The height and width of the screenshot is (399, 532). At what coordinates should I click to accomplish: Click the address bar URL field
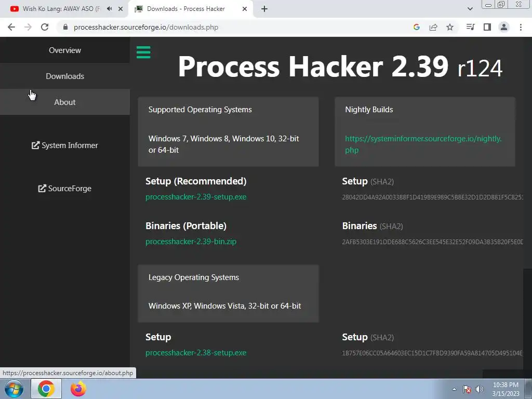point(234,27)
